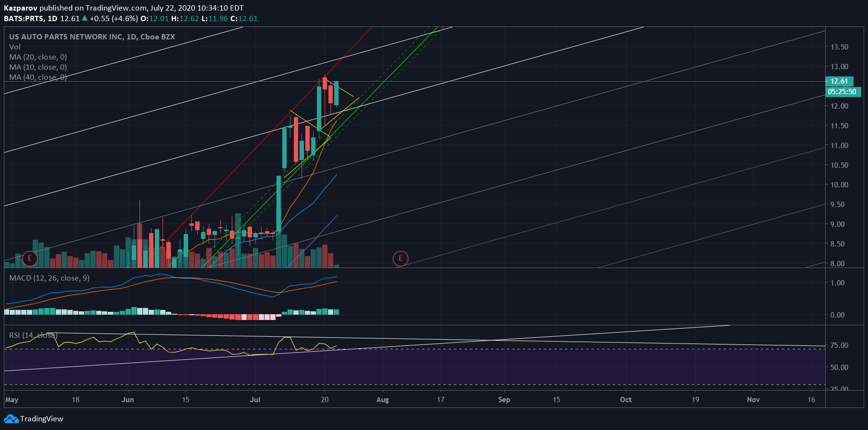Click the 12.00 price axis label
The height and width of the screenshot is (430, 868).
pos(840,106)
